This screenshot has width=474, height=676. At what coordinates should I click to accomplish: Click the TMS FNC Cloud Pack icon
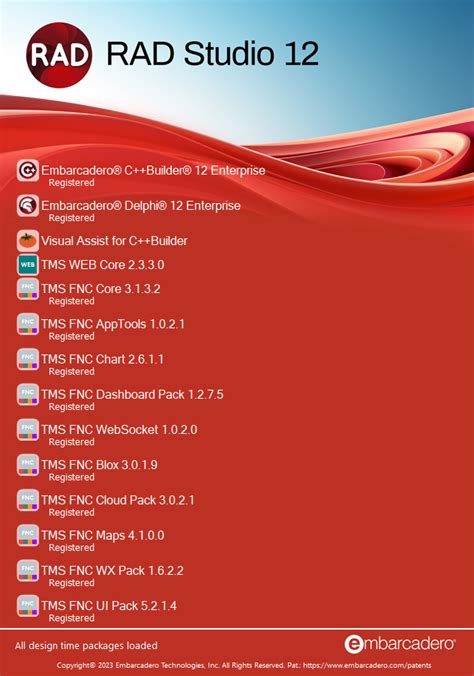point(28,500)
